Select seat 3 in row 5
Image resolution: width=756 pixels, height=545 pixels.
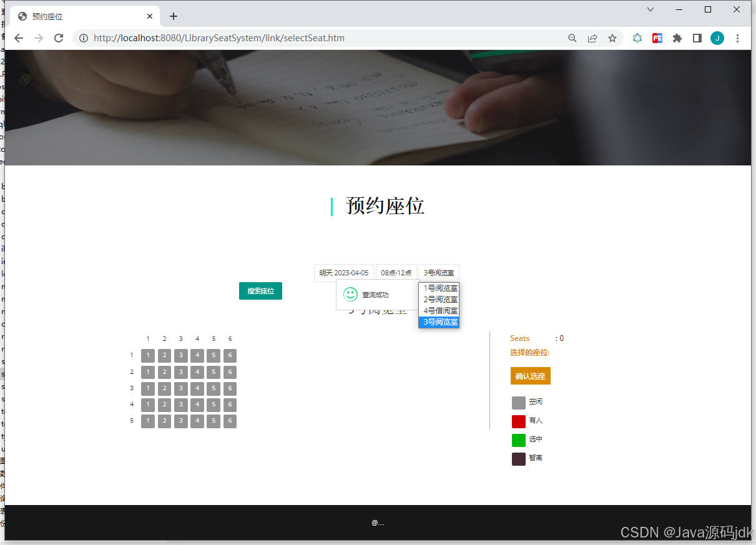180,421
